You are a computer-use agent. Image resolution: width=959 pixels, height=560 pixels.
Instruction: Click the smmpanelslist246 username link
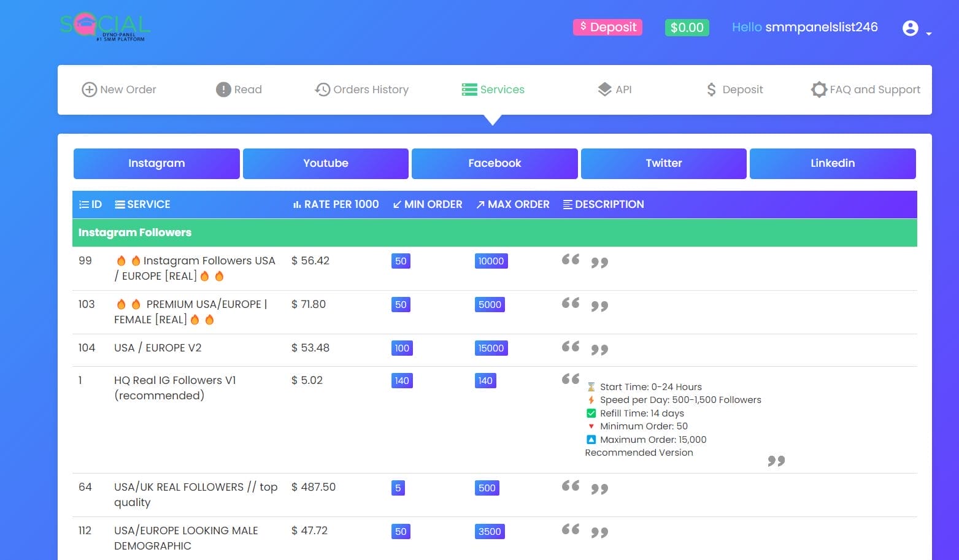(x=821, y=27)
